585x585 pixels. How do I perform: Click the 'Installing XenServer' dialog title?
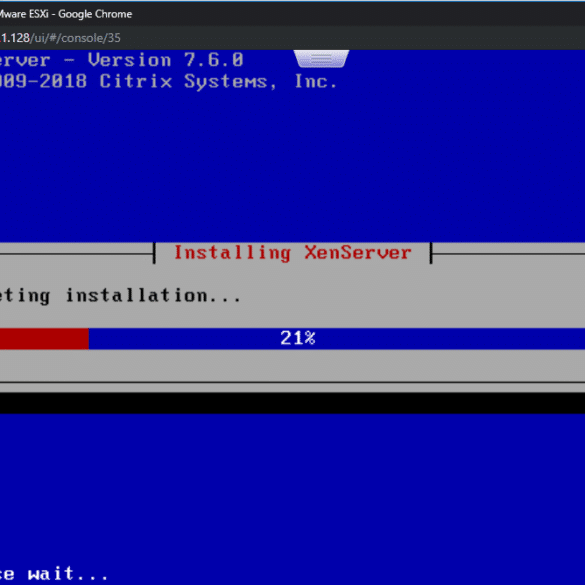pos(292,253)
